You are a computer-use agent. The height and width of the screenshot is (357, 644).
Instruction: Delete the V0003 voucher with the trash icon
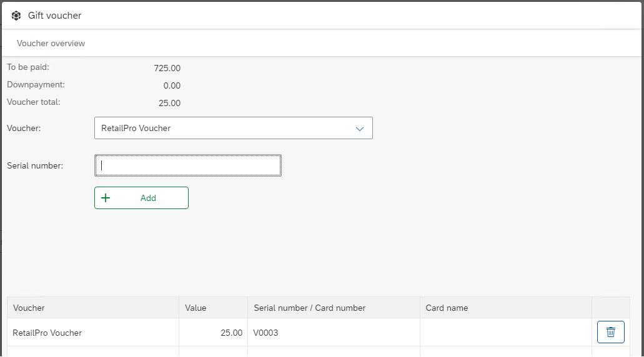point(610,332)
